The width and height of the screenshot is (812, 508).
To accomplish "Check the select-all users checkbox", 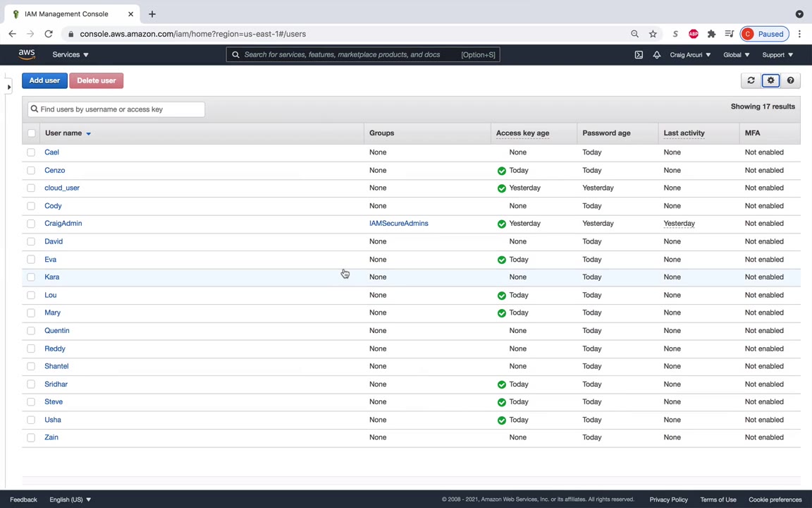I will pos(31,133).
